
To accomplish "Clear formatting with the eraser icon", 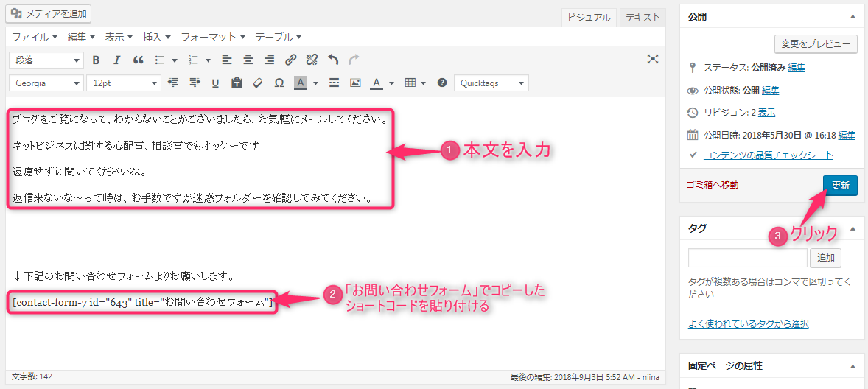I will 257,83.
